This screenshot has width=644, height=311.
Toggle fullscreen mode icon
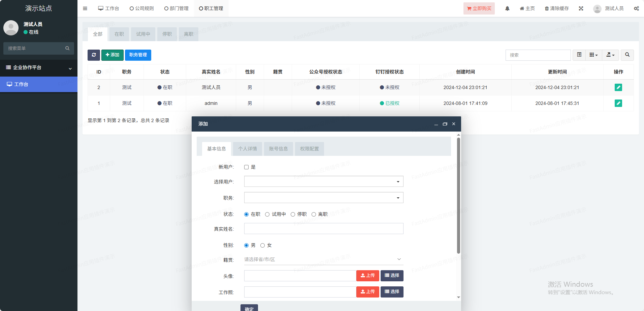click(x=581, y=8)
